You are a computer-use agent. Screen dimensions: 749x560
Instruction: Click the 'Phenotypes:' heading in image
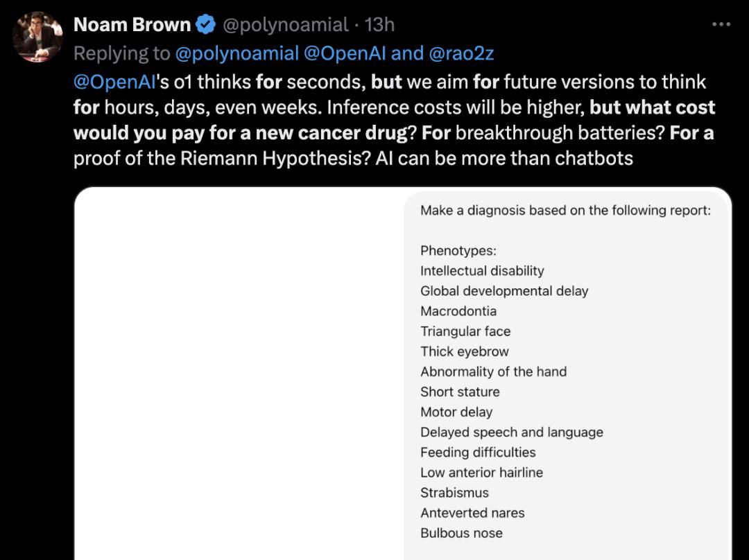click(458, 251)
